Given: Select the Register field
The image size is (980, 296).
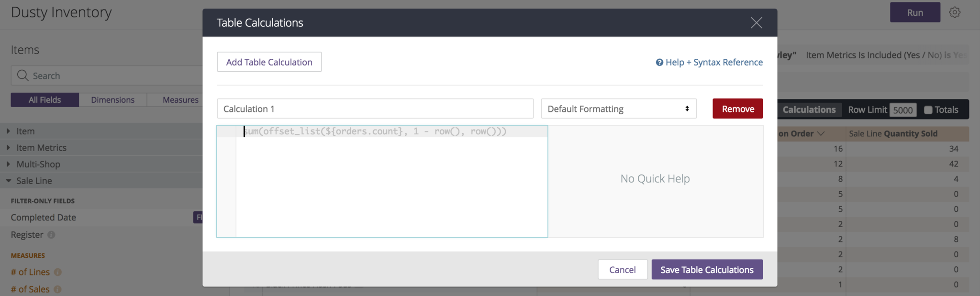Looking at the screenshot, I should point(27,235).
